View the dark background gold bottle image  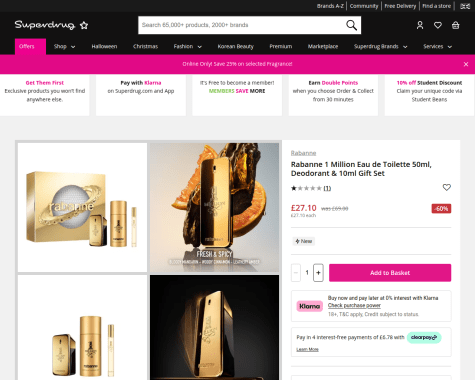coord(214,327)
